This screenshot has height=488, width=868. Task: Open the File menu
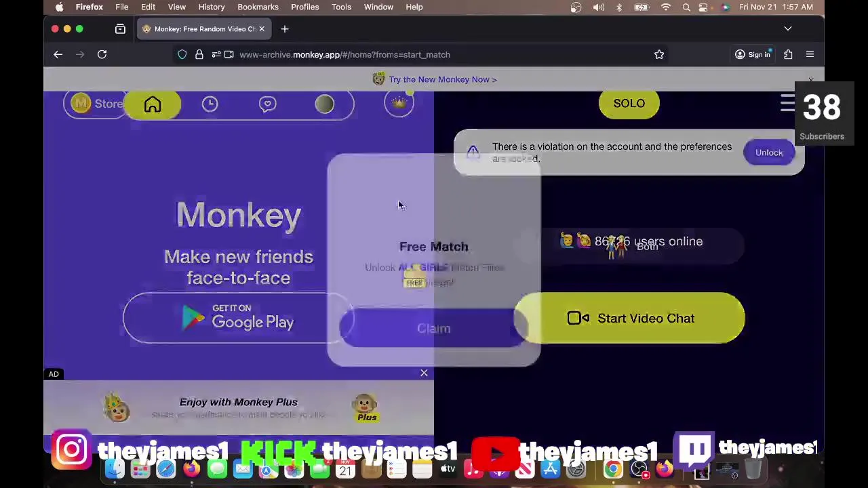(122, 7)
